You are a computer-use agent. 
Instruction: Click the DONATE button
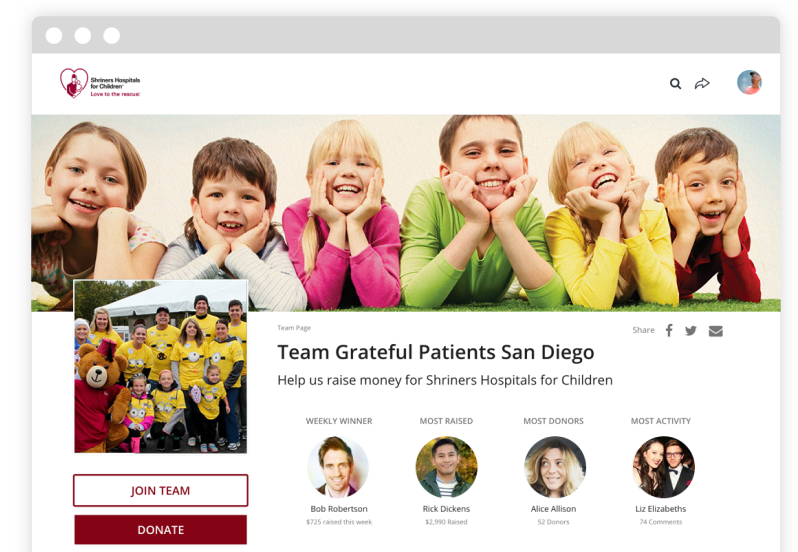tap(160, 530)
